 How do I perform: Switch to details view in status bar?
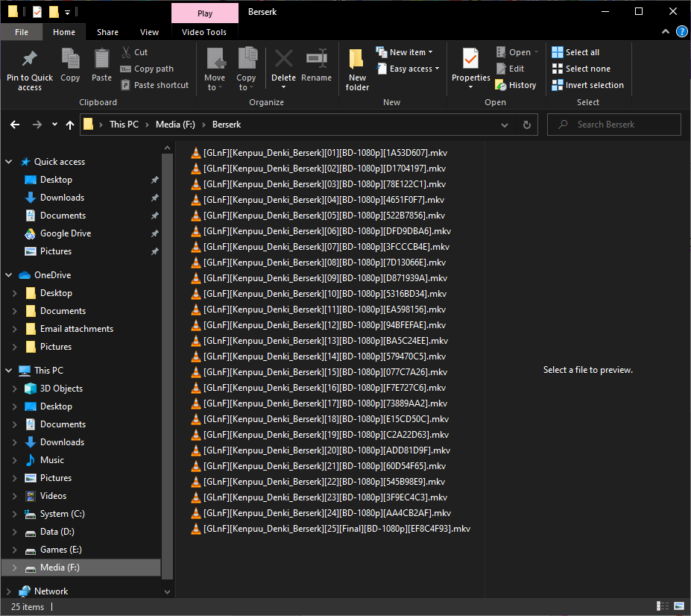pyautogui.click(x=663, y=607)
